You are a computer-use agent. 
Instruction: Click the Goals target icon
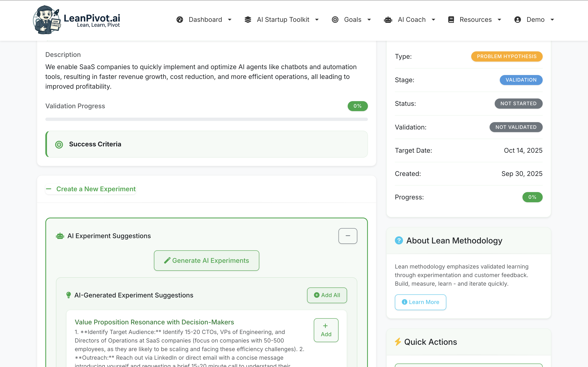click(x=335, y=19)
